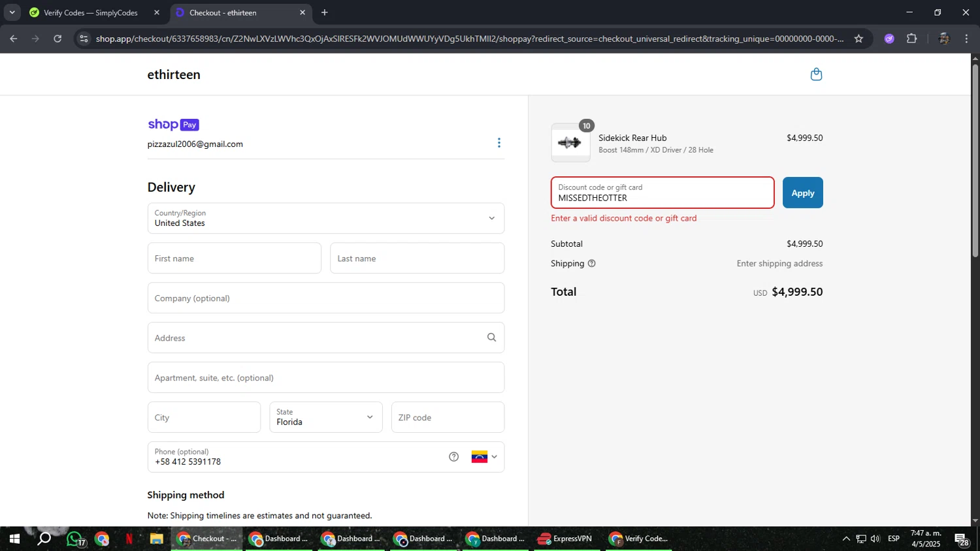Viewport: 980px width, 551px height.
Task: Open the Venezuela flag country code selector
Action: point(484,457)
